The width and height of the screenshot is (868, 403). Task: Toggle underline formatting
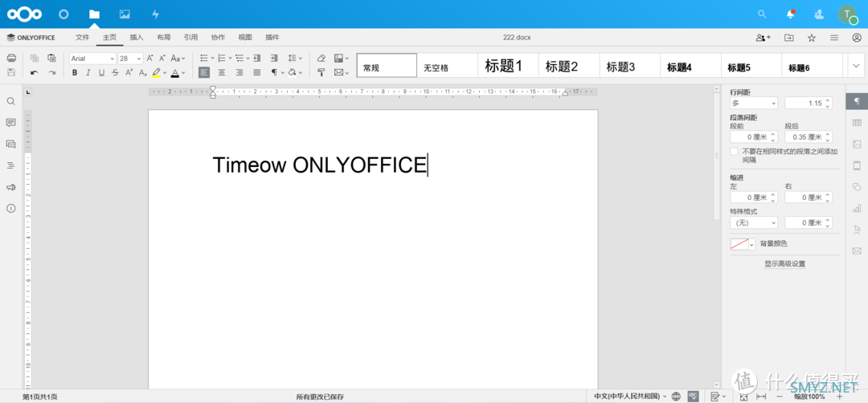pyautogui.click(x=101, y=72)
